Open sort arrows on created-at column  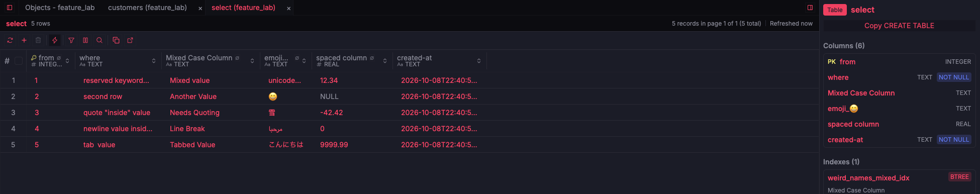(479, 61)
